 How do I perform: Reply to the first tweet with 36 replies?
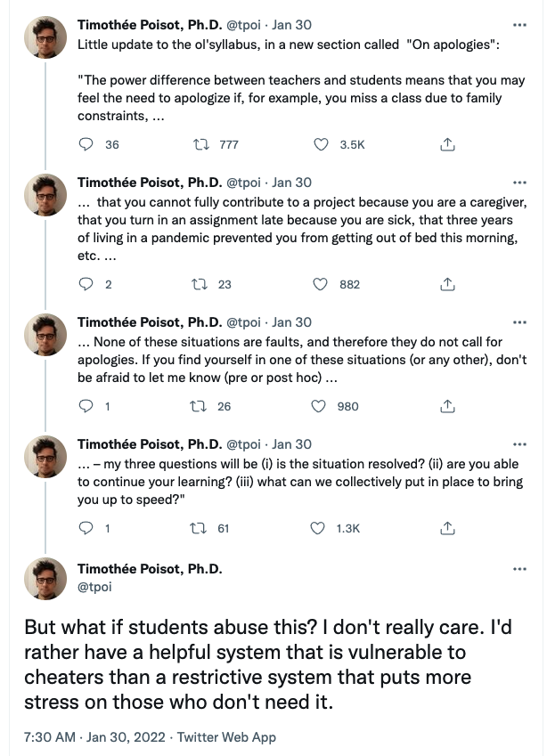(x=86, y=144)
